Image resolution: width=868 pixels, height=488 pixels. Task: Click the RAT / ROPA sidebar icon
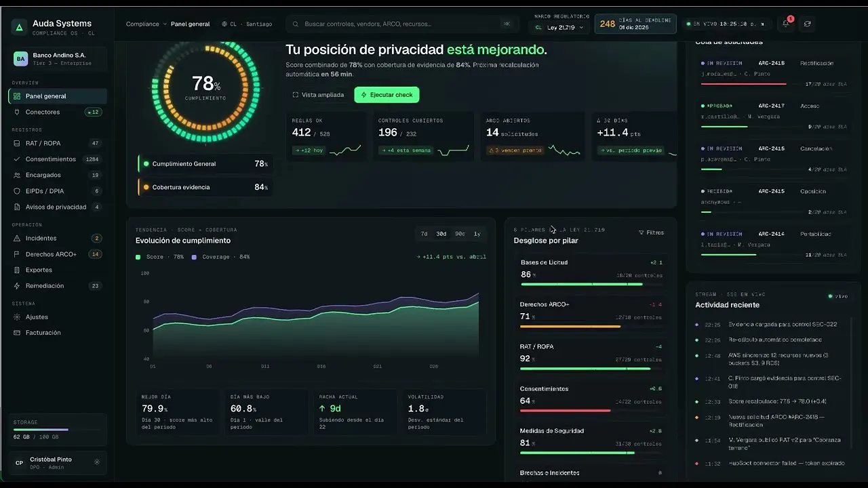pyautogui.click(x=18, y=143)
